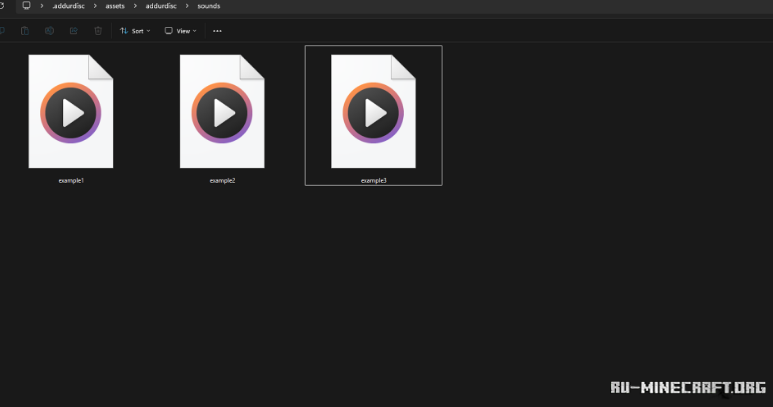Open the See more (three dots) menu

(x=217, y=31)
